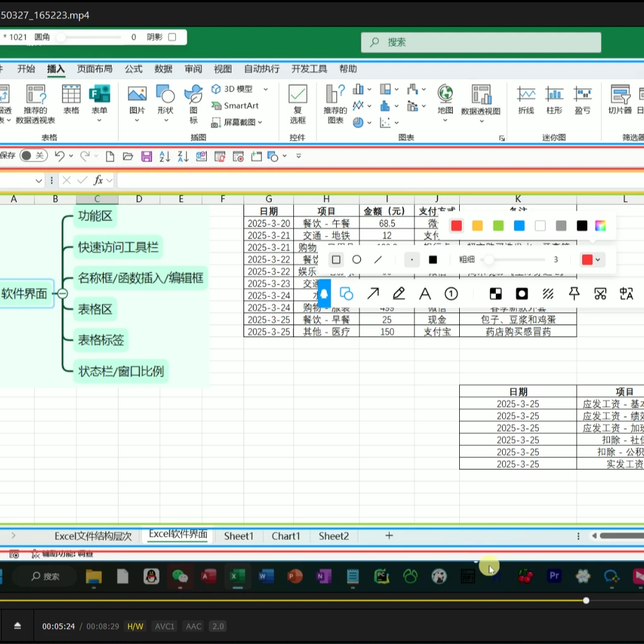Collapse the 软件界面 mind map node
Screen dimensions: 644x644
(x=62, y=293)
